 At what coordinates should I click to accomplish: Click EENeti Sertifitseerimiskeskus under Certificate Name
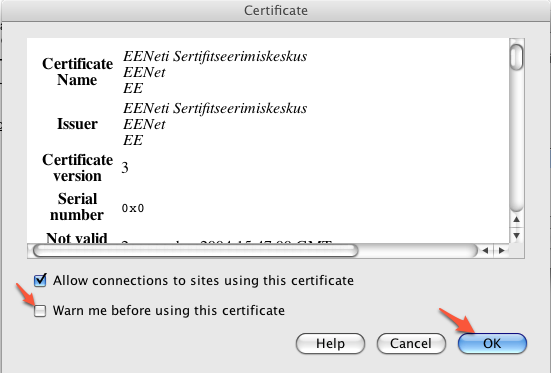click(215, 56)
